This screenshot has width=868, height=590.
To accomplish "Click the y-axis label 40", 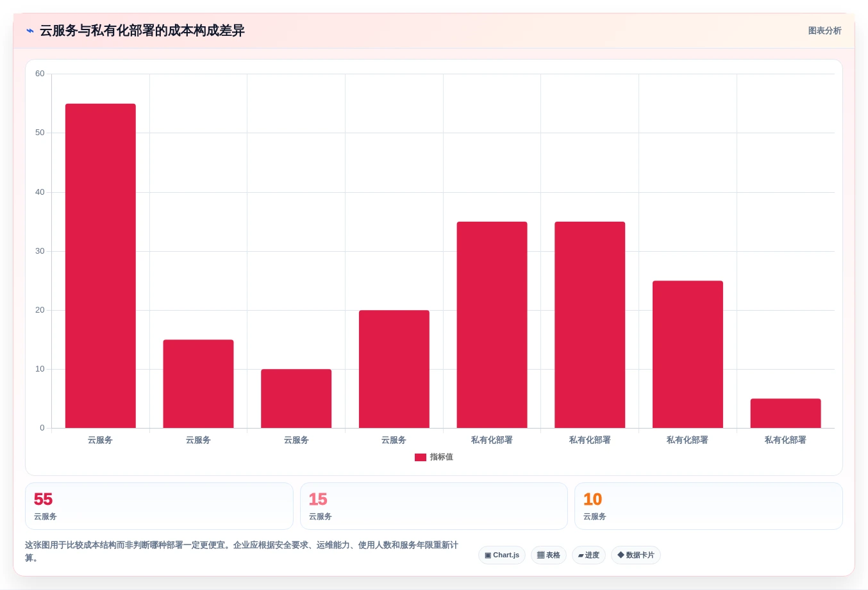I will pyautogui.click(x=40, y=192).
